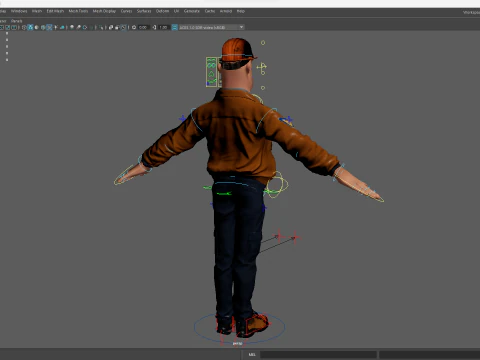Click the MEL command line label
Image resolution: width=480 pixels, height=360 pixels.
pyautogui.click(x=252, y=354)
